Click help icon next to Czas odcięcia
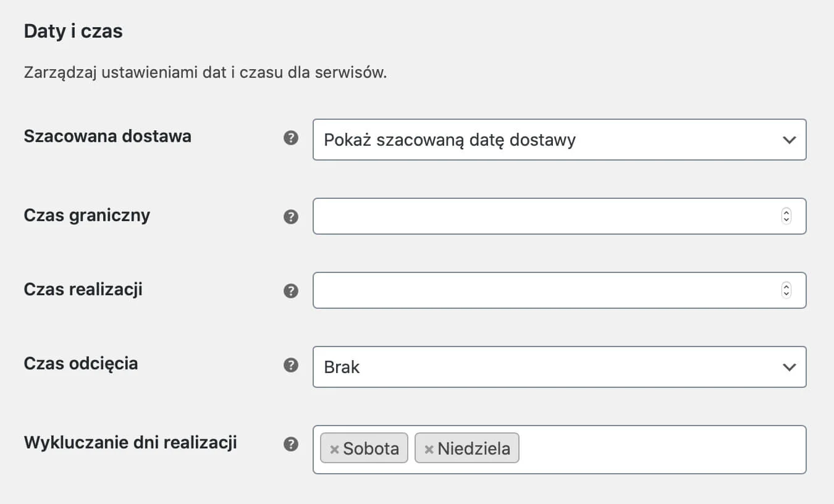 click(x=291, y=365)
